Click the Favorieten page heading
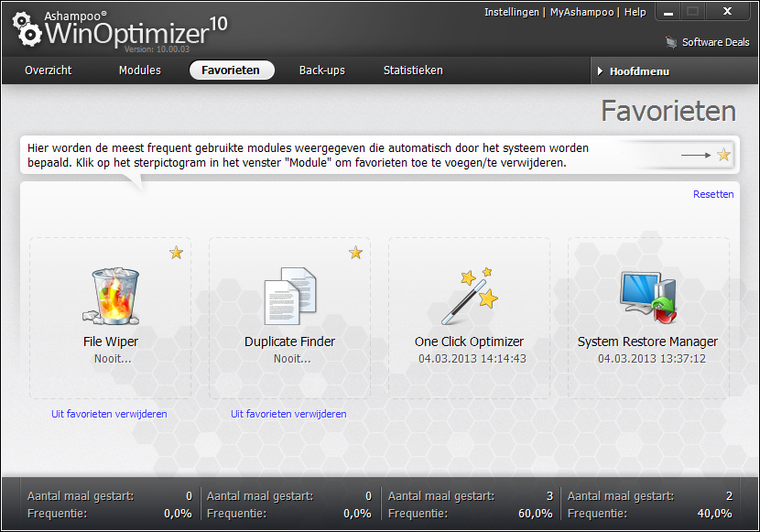Screen dimensions: 760x532 [x=668, y=111]
